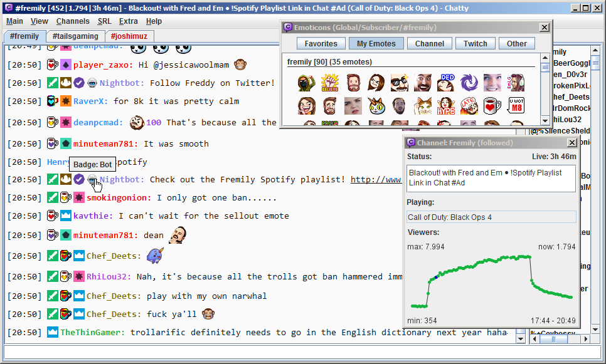This screenshot has height=364, width=606.
Task: Click the purple dragon swirl emote
Action: pyautogui.click(x=469, y=82)
